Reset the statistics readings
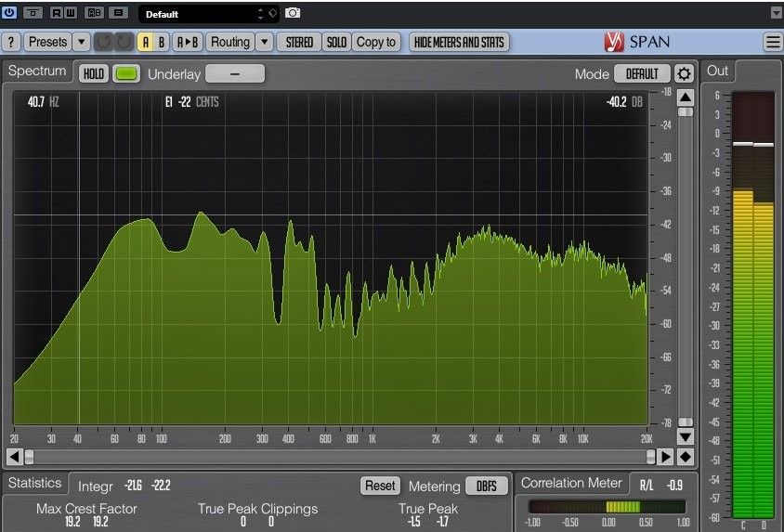The height and width of the screenshot is (532, 784). click(x=379, y=486)
